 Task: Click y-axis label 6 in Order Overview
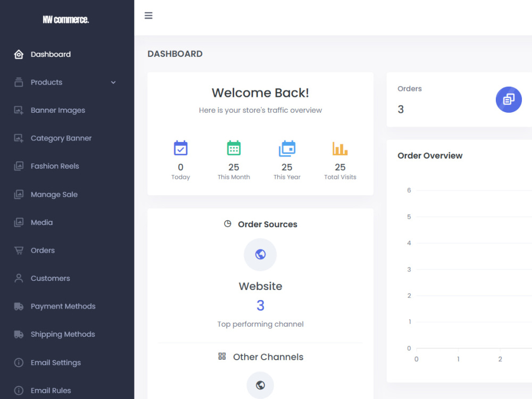(409, 190)
